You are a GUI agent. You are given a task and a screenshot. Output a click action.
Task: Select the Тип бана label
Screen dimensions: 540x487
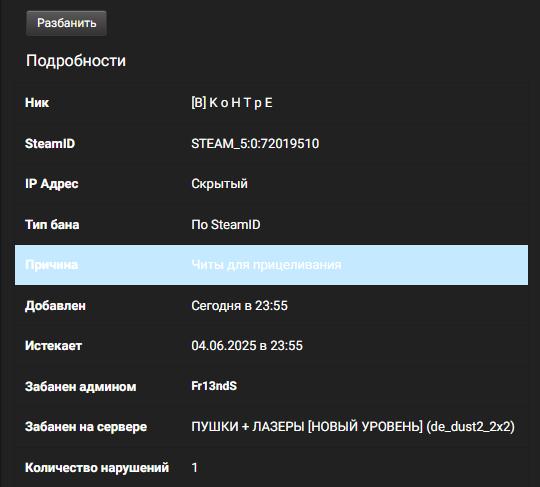coord(52,225)
